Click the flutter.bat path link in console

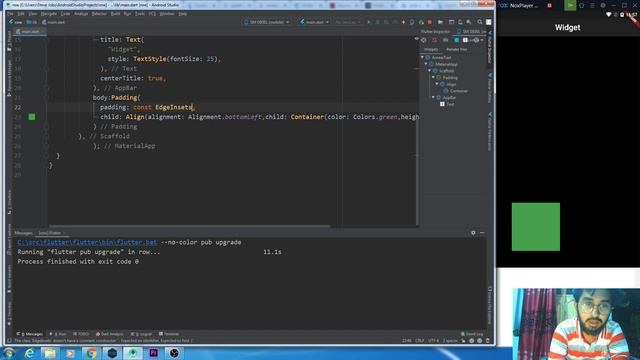pos(87,242)
